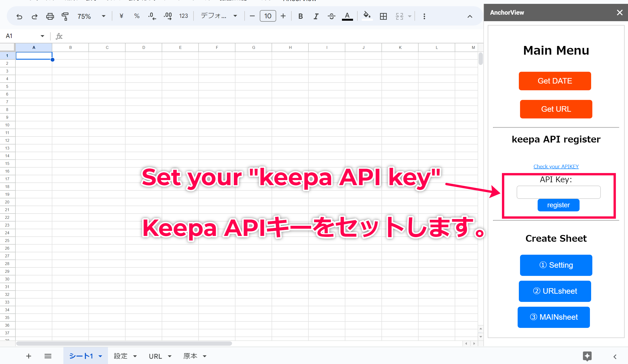The width and height of the screenshot is (628, 364).
Task: Click the ② URLsheet button
Action: (555, 291)
